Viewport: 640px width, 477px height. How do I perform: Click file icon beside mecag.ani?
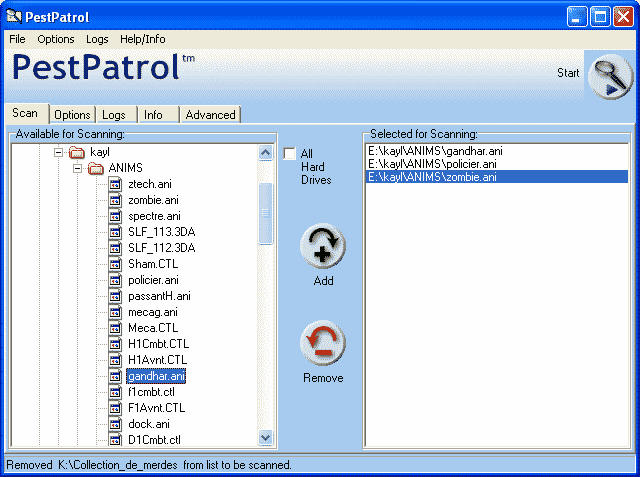115,312
